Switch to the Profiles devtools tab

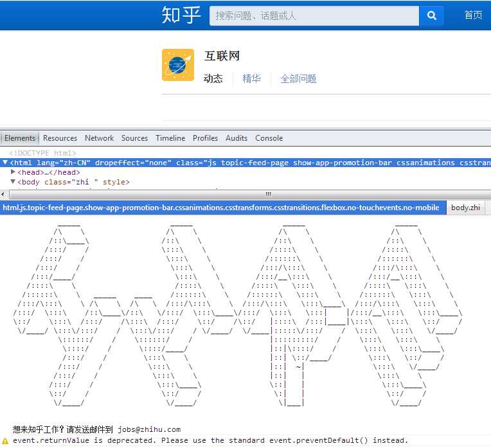[x=205, y=138]
